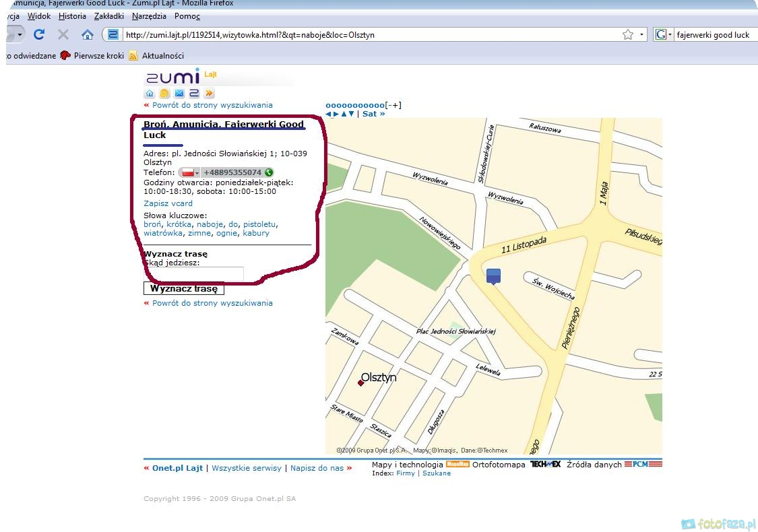Open the Historia menu
Image resolution: width=758 pixels, height=532 pixels.
point(72,16)
